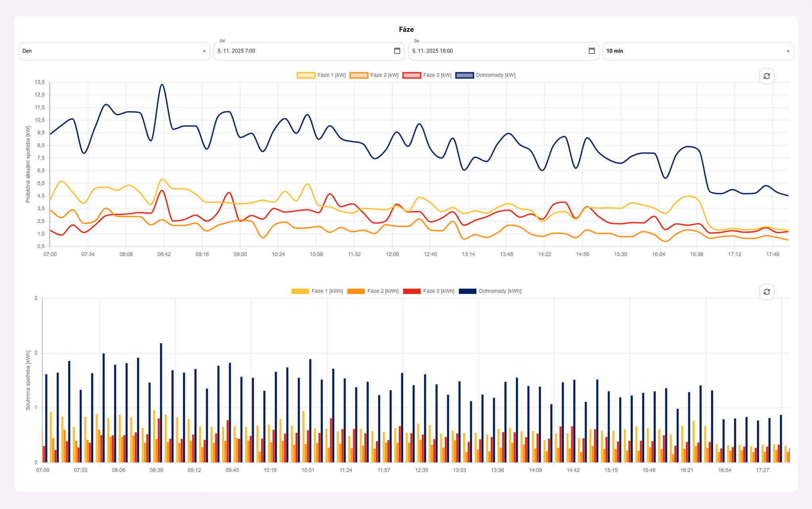This screenshot has height=509, width=812.
Task: Click the Fáze chart title
Action: 406,29
